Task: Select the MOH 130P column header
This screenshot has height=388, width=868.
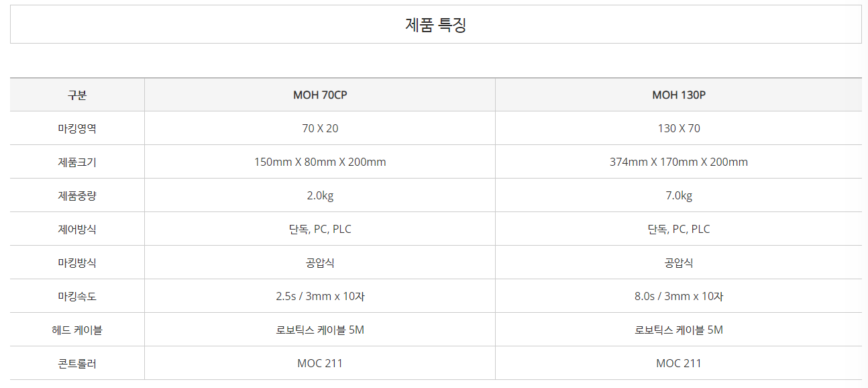Action: [679, 95]
